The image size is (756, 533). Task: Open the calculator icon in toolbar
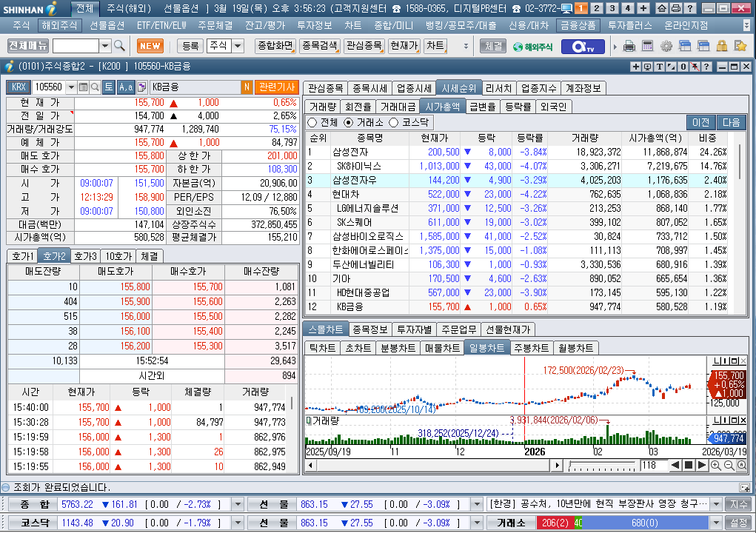point(647,46)
